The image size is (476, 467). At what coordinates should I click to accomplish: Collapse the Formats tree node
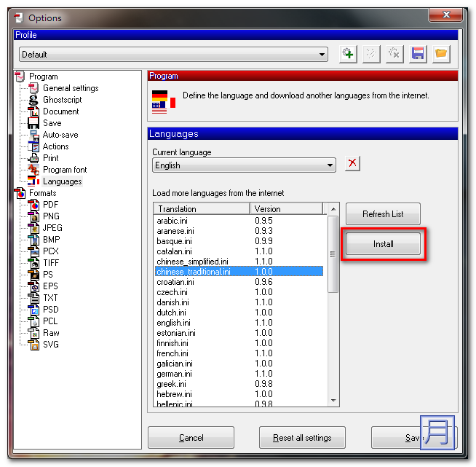point(19,193)
